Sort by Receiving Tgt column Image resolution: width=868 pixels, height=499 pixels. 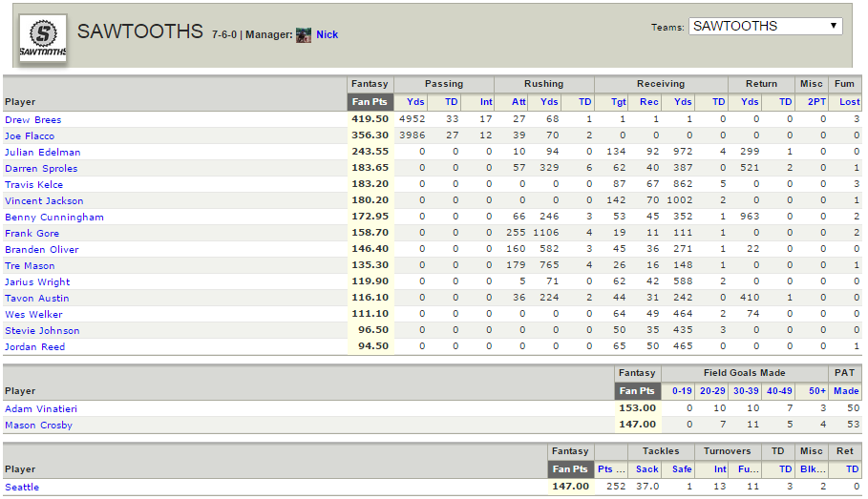click(619, 102)
